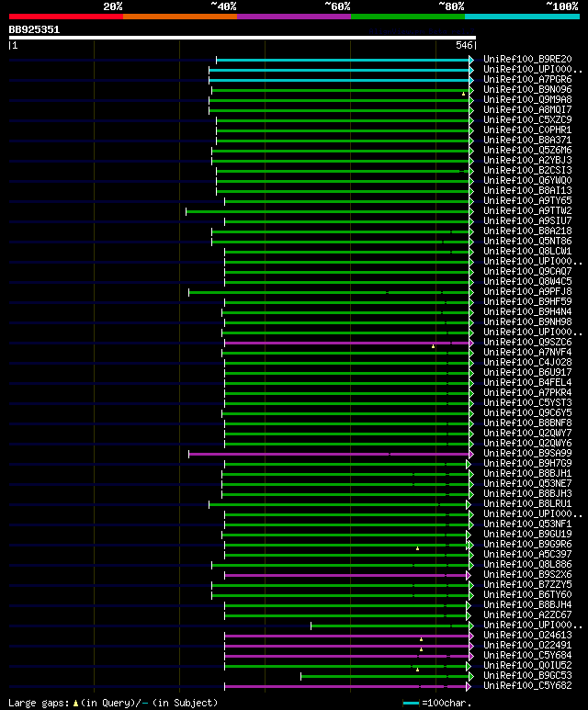588x710 pixels.
Task: Select the UniRef100_Q8L886 label
Action: (x=527, y=564)
